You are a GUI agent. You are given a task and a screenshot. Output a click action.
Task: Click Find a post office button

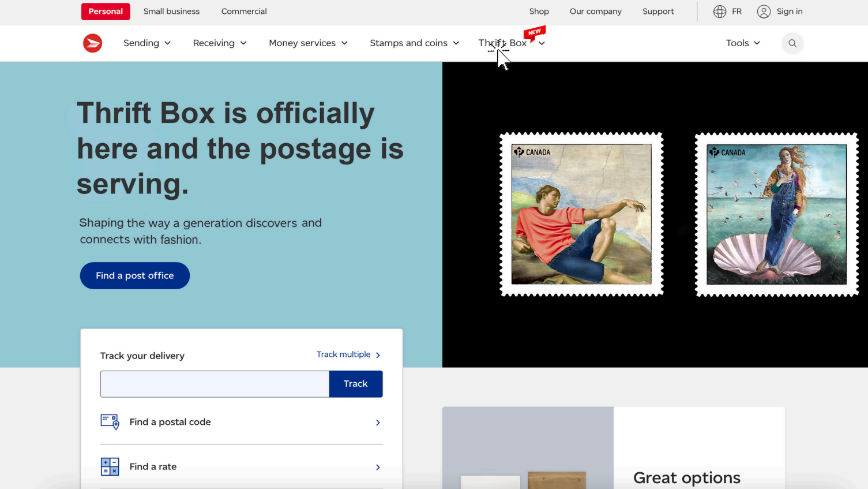[x=135, y=276]
